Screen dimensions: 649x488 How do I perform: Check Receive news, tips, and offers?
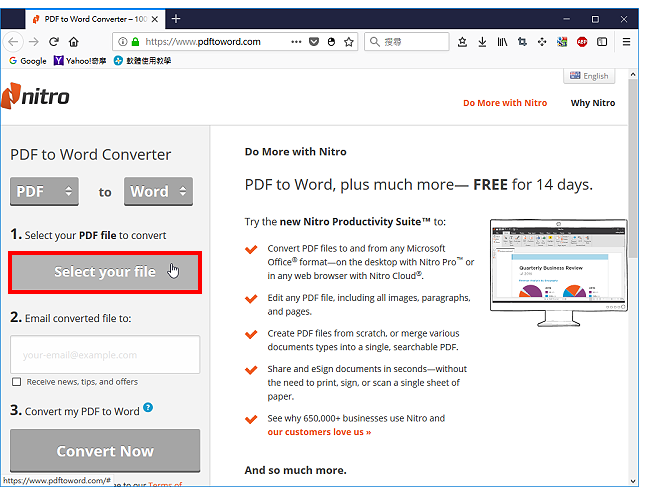click(17, 382)
